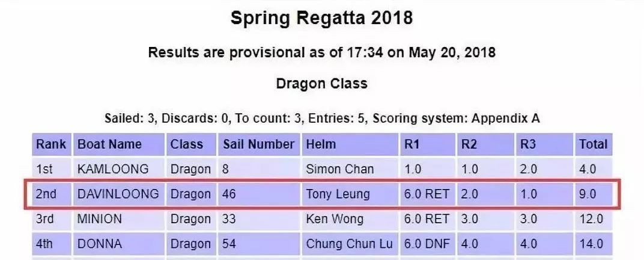Click the Rank column header
The height and width of the screenshot is (260, 644).
point(51,144)
